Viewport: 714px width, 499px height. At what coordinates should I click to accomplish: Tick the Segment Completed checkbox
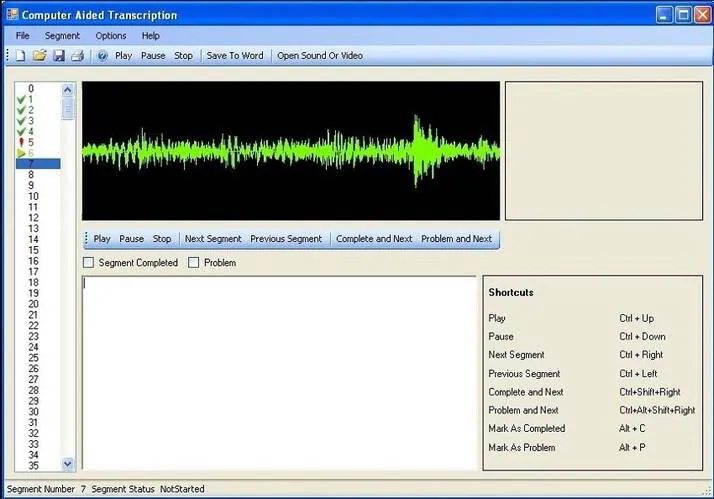89,263
